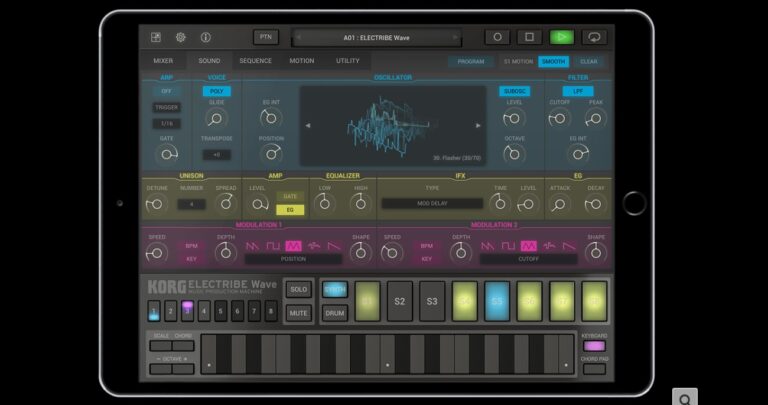The width and height of the screenshot is (768, 405).
Task: Choose Modulation 2 ramp-down envelope icon
Action: coord(569,246)
